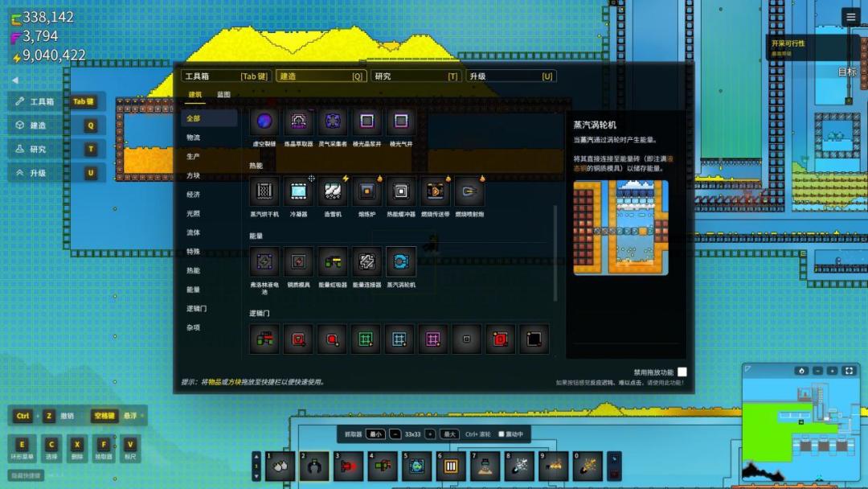Pick the 燃烧传送带 burning conveyor
Viewport: 868px width, 489px height.
click(x=436, y=191)
